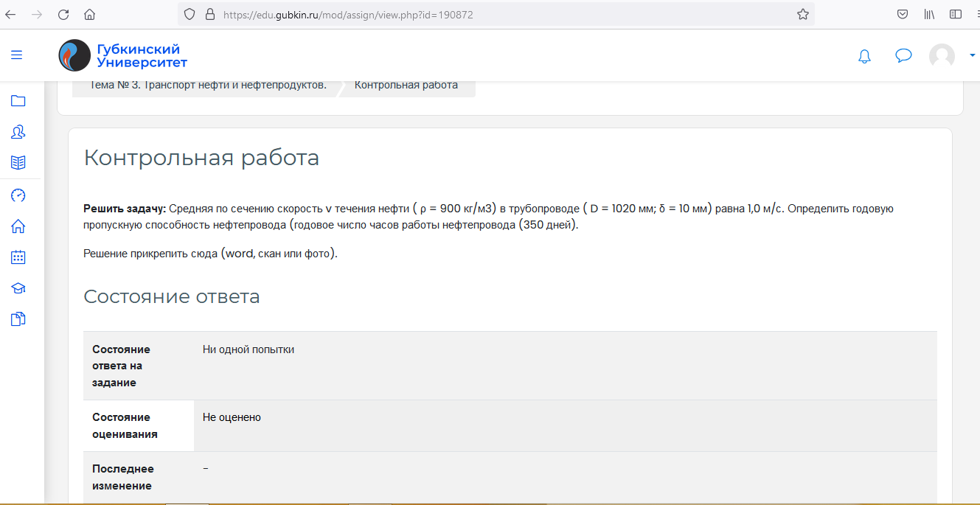The image size is (980, 505).
Task: Open the browser library icon
Action: [x=930, y=14]
